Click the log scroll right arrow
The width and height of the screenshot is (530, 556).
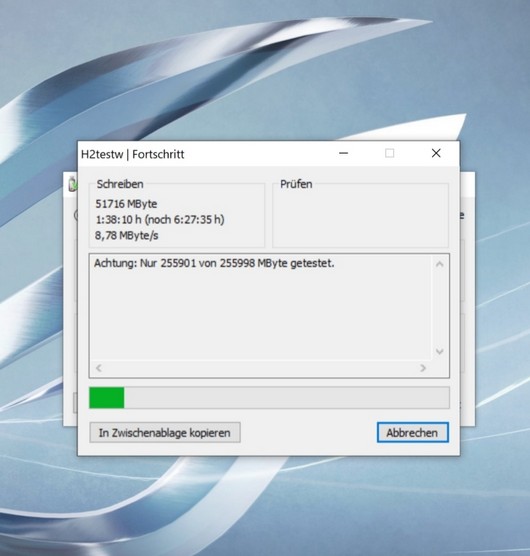tap(423, 368)
